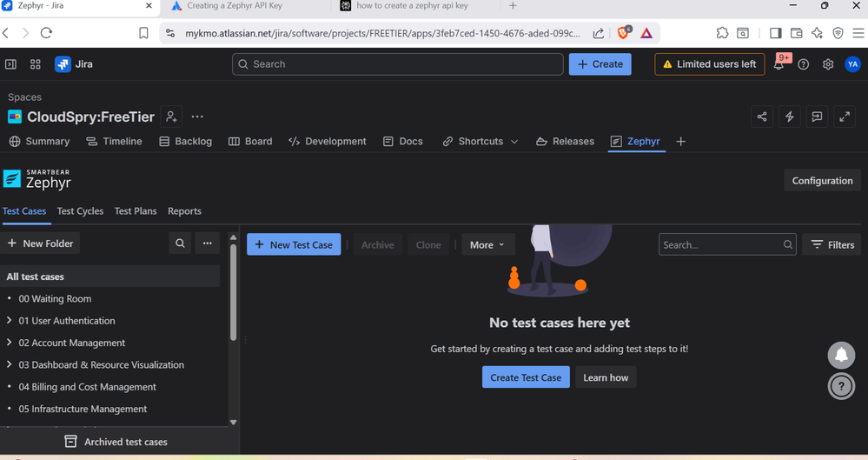Click the floating Zephyr bell button
868x460 pixels.
pyautogui.click(x=841, y=356)
